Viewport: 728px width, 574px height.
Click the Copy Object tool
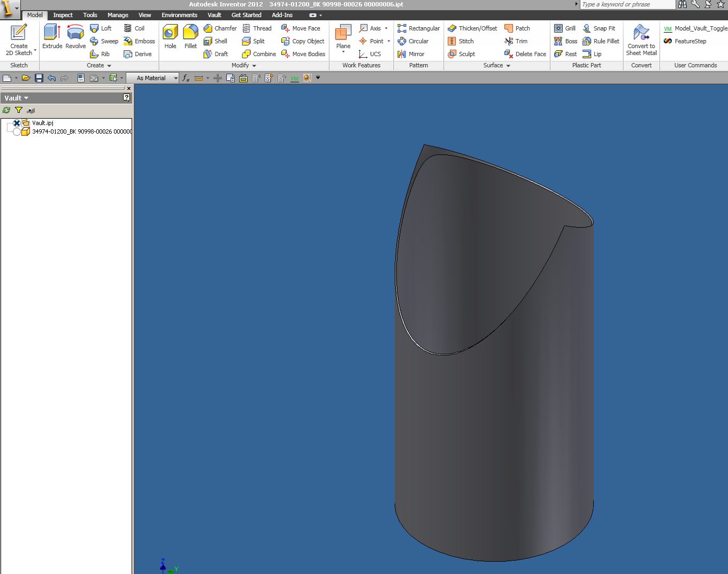pyautogui.click(x=303, y=41)
